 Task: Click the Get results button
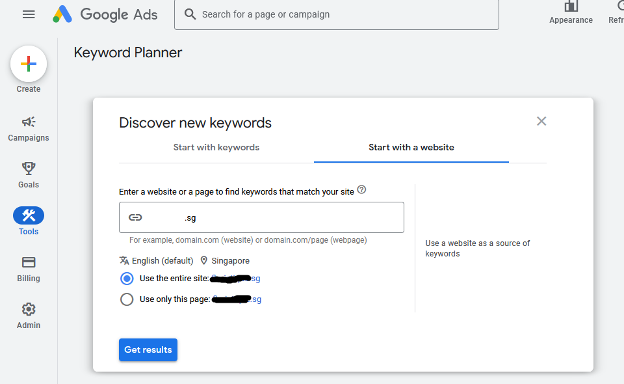pyautogui.click(x=148, y=350)
